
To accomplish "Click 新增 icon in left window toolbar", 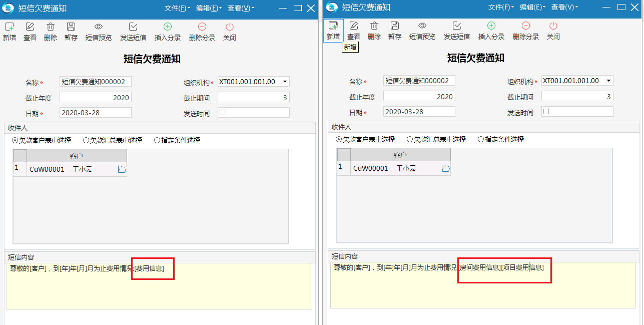I will pos(9,27).
